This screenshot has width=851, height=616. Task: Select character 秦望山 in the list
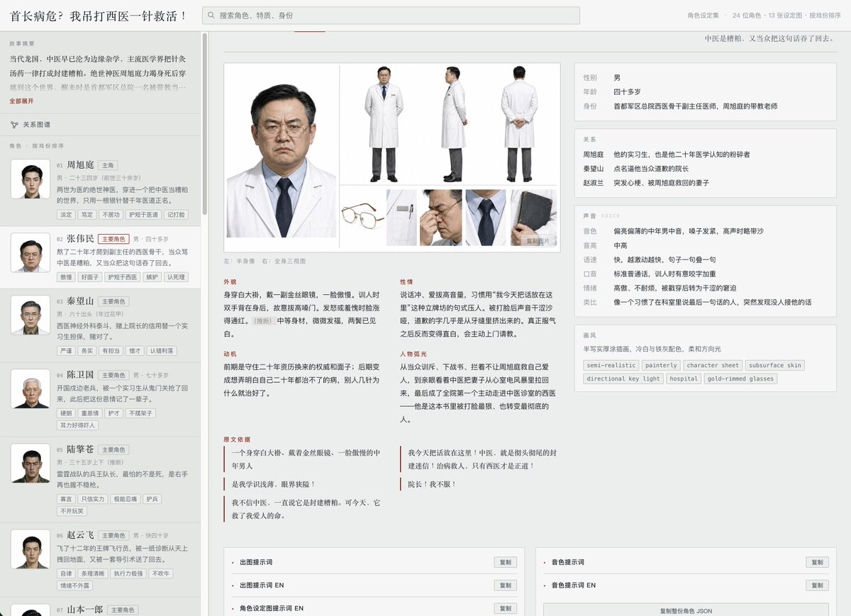[100, 325]
